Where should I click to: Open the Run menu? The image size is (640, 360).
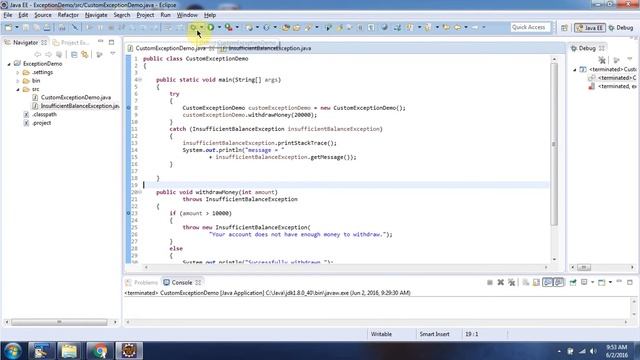point(165,15)
